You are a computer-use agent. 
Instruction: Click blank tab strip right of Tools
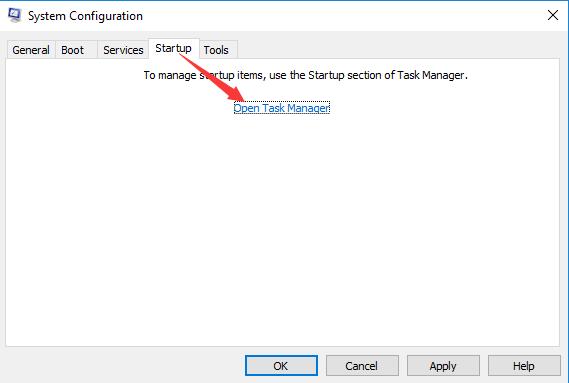pyautogui.click(x=397, y=49)
